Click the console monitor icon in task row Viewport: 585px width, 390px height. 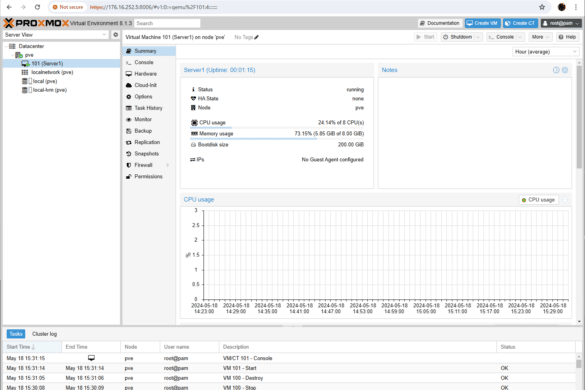pos(91,358)
